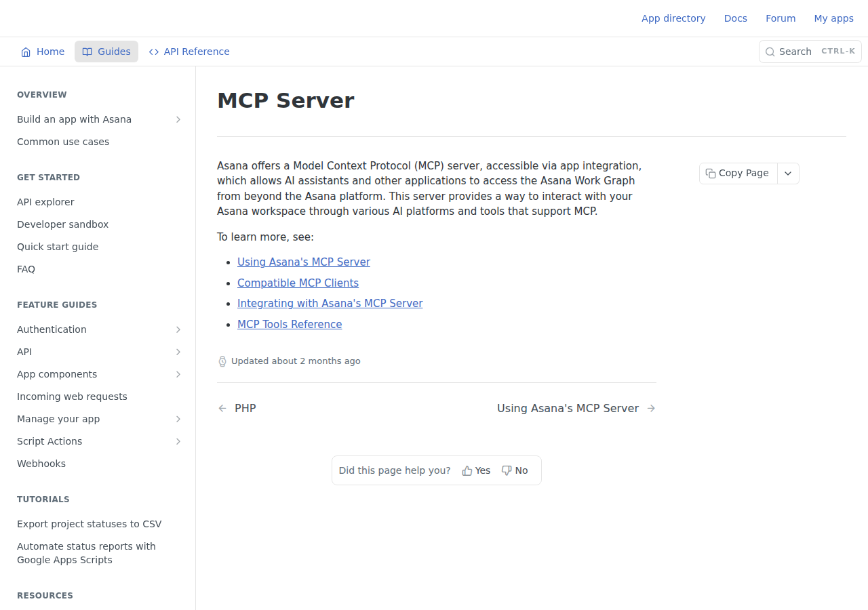This screenshot has height=610, width=868.
Task: Click the Guides book icon
Action: pos(87,52)
